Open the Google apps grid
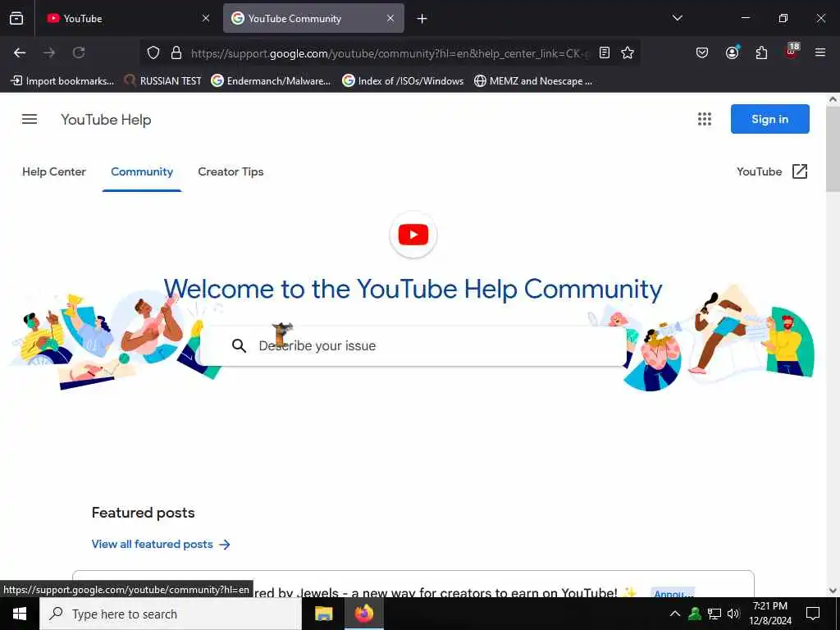Image resolution: width=840 pixels, height=630 pixels. 705,119
